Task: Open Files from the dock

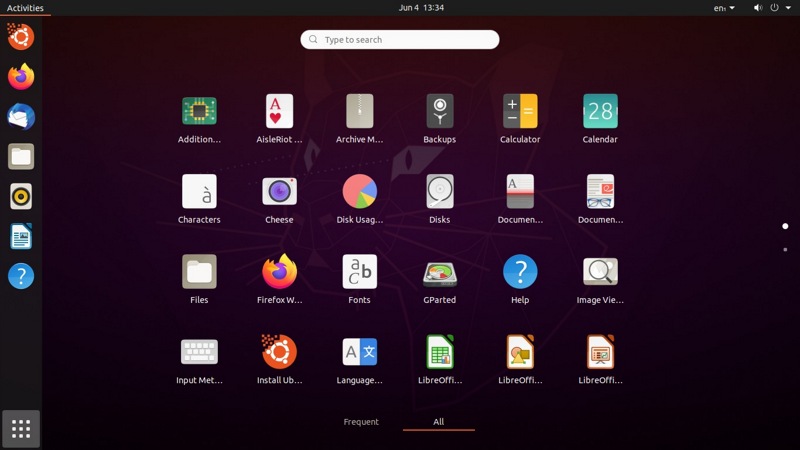Action: coord(21,156)
